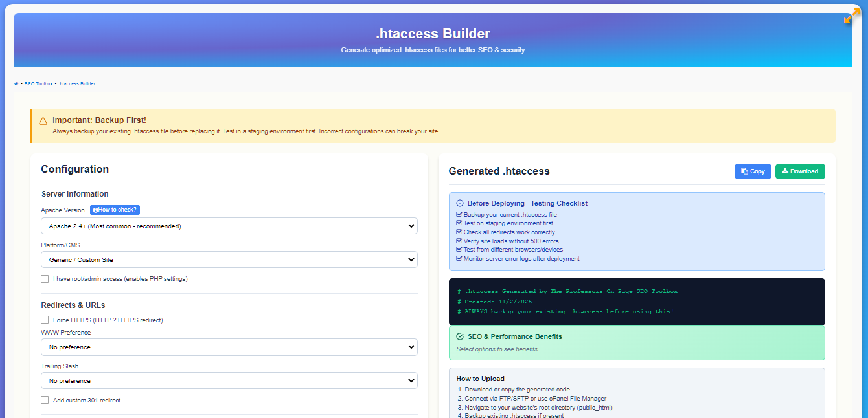The image size is (868, 418).
Task: Click the clipboard icon inside the Copy button
Action: click(x=744, y=171)
